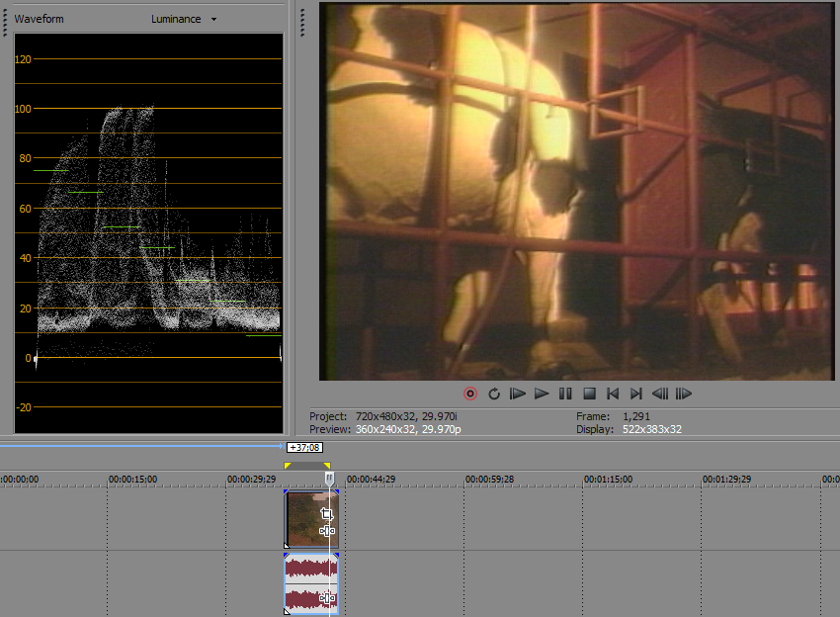Click the Display value 522x383x32
This screenshot has width=840, height=617.
(x=652, y=429)
